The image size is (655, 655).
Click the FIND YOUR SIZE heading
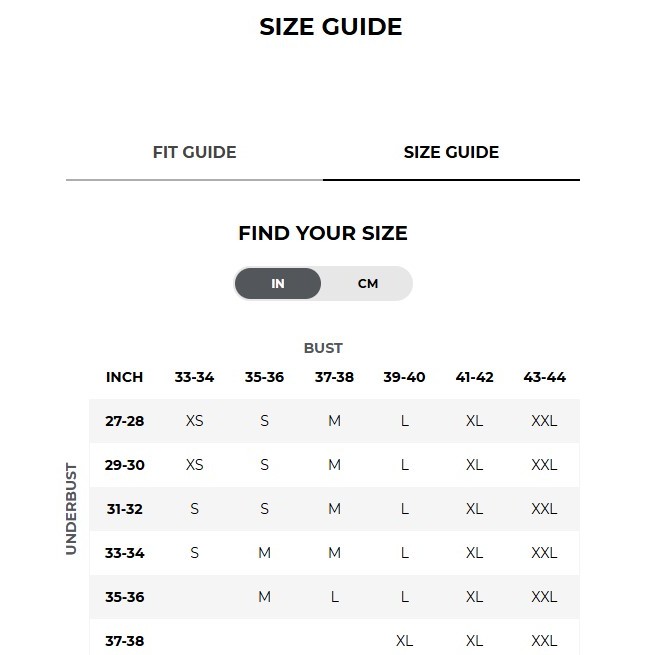[x=323, y=233]
